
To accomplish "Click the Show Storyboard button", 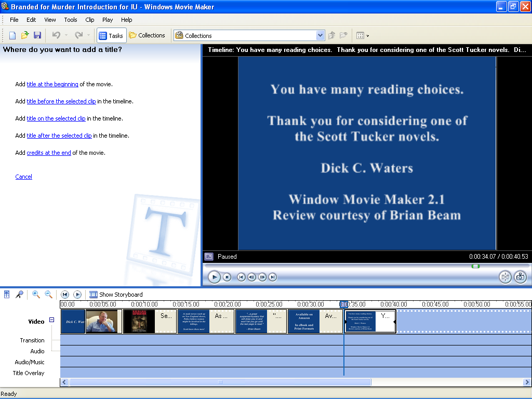I will point(116,295).
